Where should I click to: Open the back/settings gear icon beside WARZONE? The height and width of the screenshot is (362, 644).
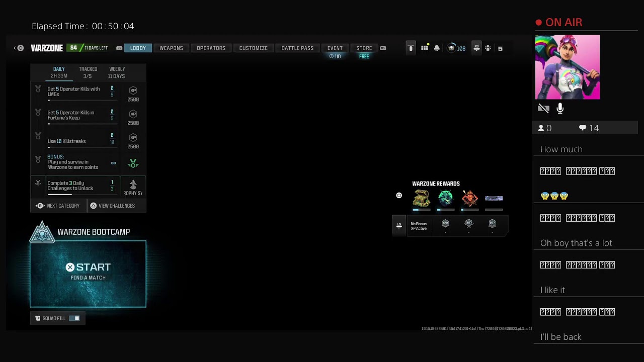tap(20, 48)
